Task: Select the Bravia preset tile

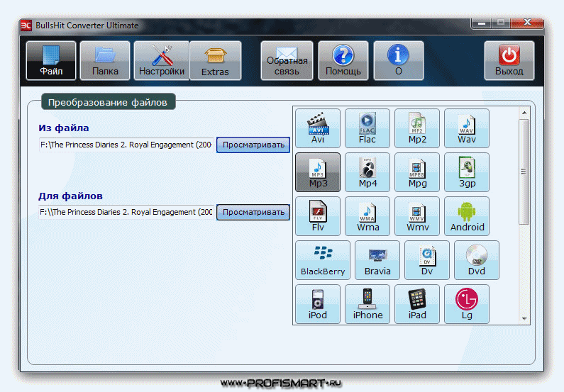Action: click(377, 260)
